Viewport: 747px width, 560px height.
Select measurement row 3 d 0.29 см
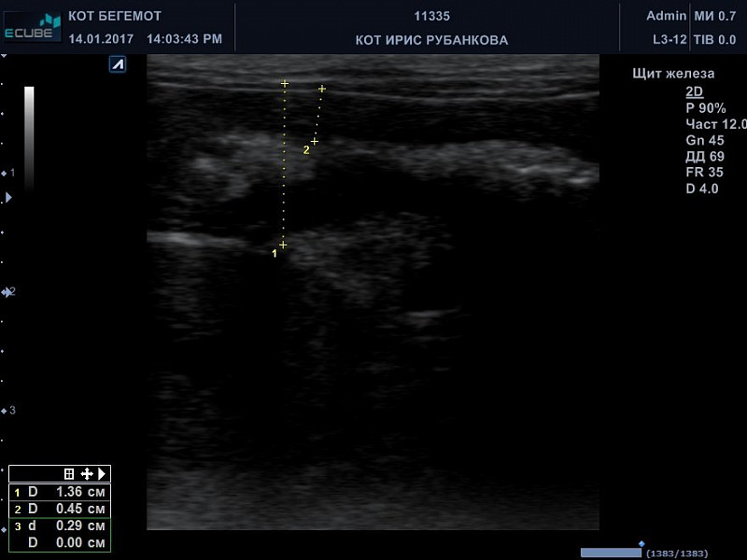click(x=60, y=526)
